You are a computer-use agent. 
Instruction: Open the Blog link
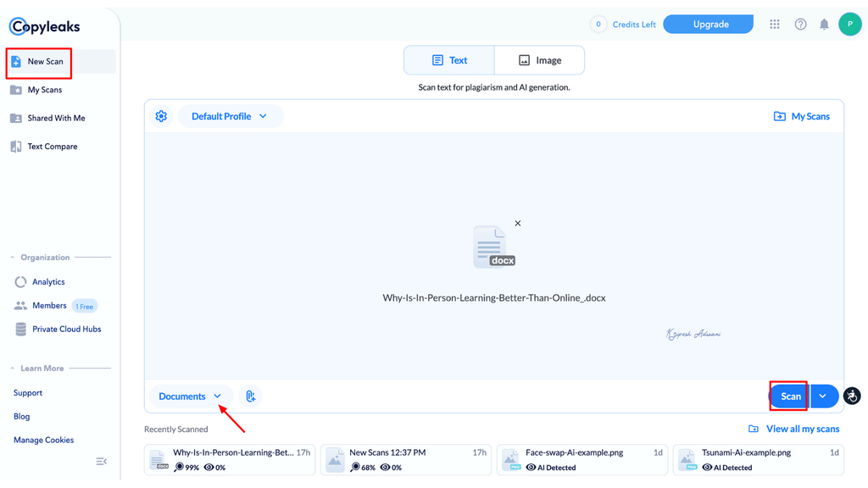coord(21,417)
